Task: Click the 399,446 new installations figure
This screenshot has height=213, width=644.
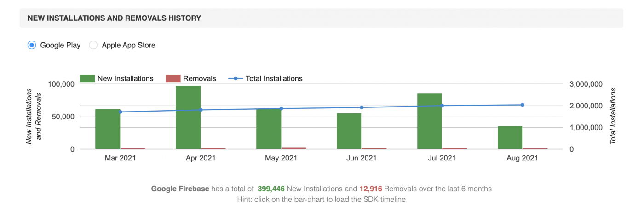Action: [x=271, y=189]
